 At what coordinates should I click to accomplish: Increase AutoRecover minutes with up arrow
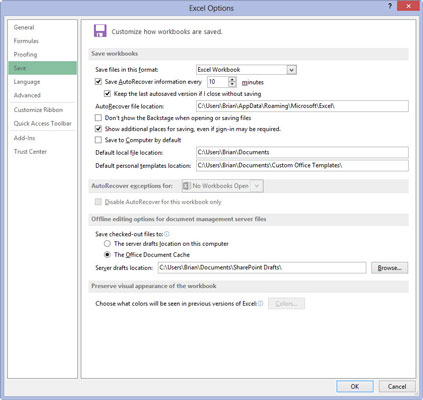(x=232, y=79)
